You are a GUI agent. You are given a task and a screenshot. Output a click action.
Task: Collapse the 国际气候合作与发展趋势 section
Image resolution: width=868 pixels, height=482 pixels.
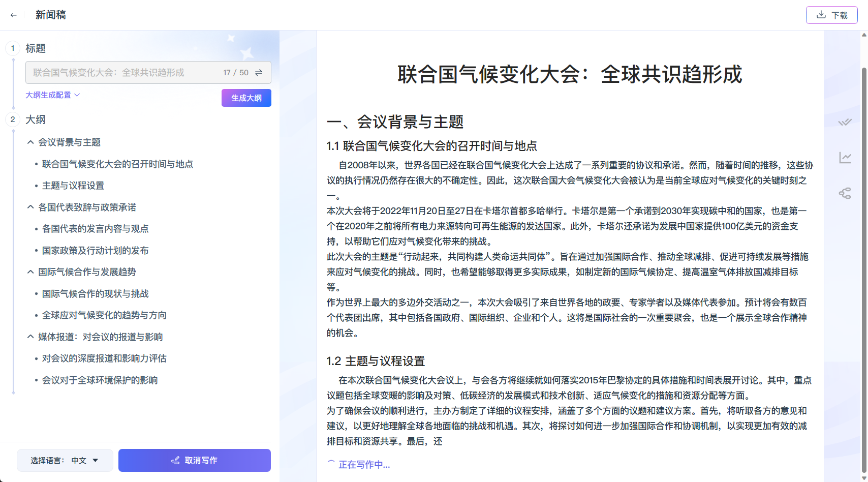click(x=30, y=272)
